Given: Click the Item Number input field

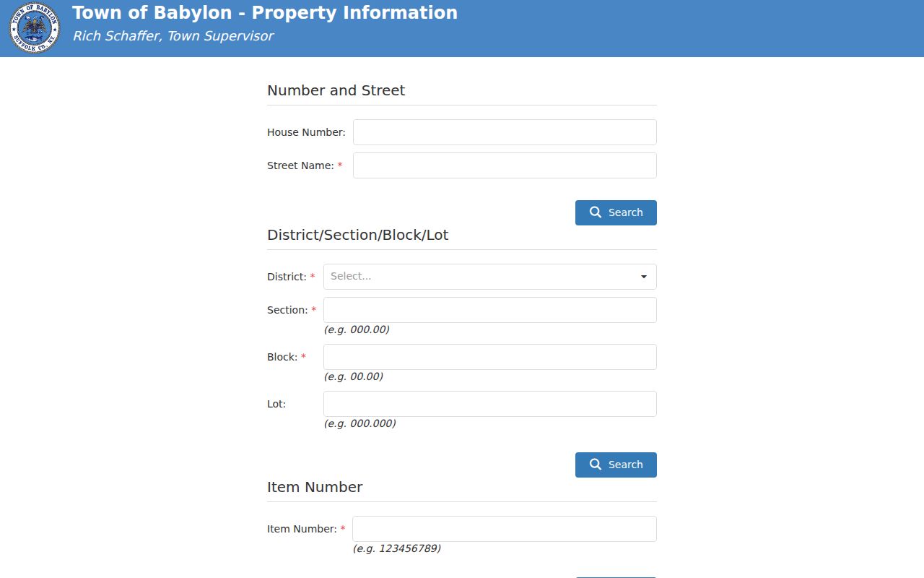Looking at the screenshot, I should [x=505, y=529].
